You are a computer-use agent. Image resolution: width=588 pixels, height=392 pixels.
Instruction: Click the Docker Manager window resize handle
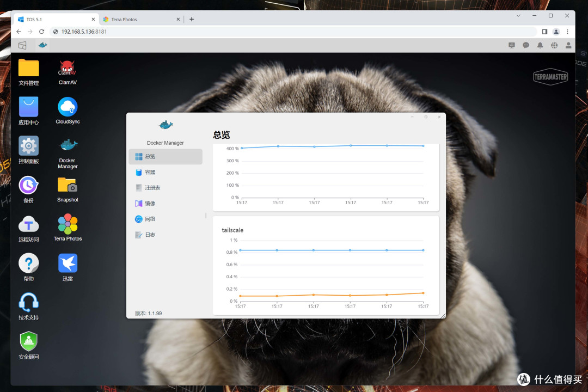pos(443,316)
